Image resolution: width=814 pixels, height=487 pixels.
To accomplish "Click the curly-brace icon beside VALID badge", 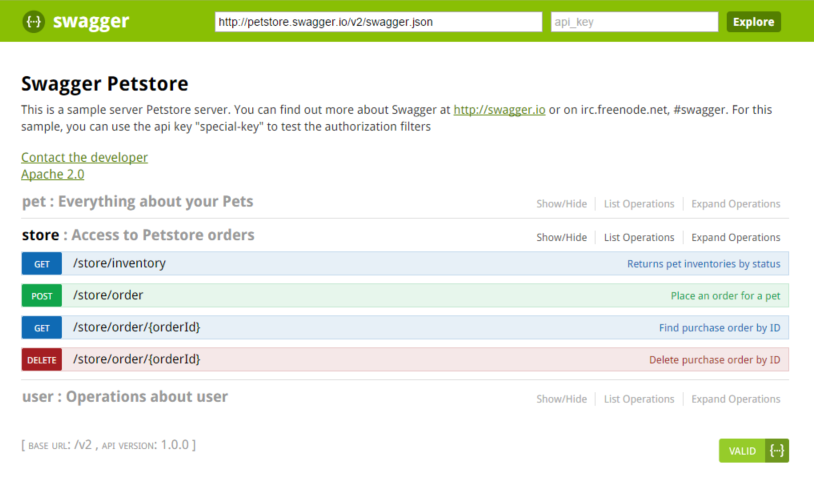I will [x=777, y=450].
